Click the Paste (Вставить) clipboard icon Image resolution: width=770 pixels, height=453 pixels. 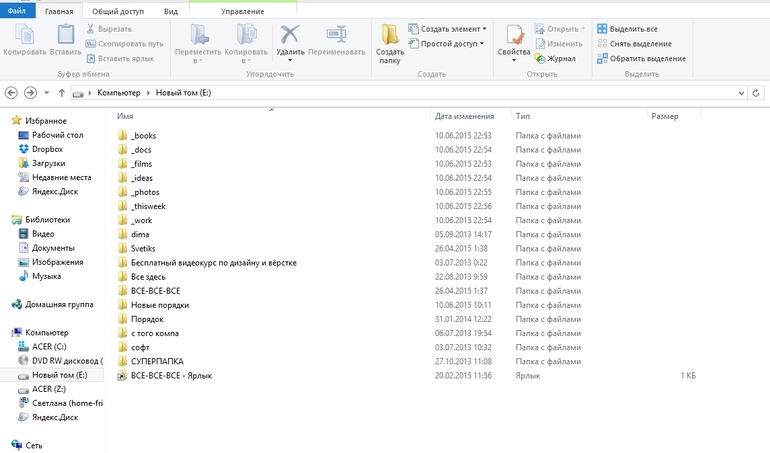65,35
